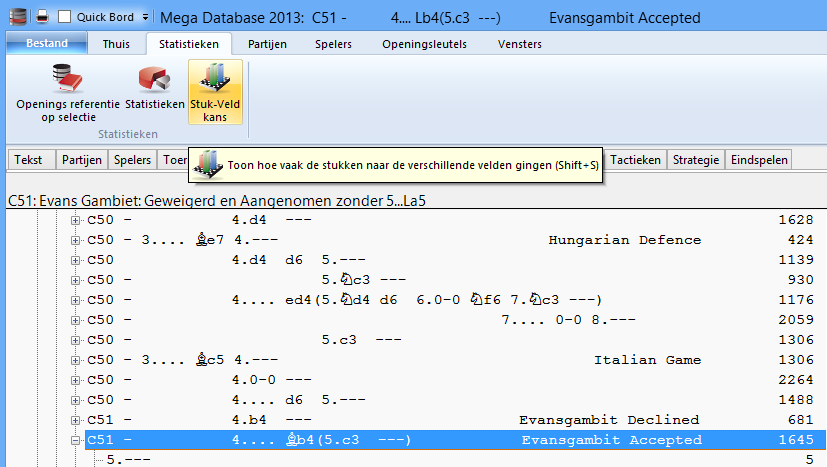Click the printer icon in title bar
This screenshot has width=827, height=467.
point(42,17)
